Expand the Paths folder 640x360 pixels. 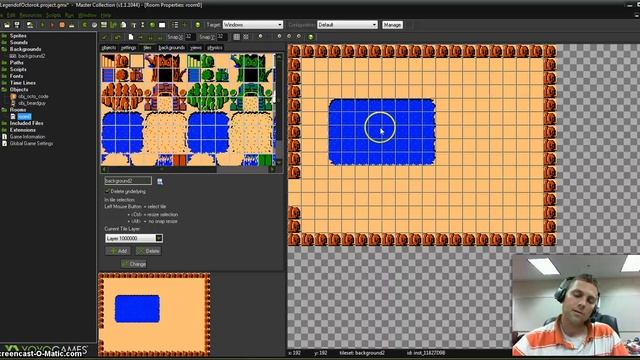(4, 63)
